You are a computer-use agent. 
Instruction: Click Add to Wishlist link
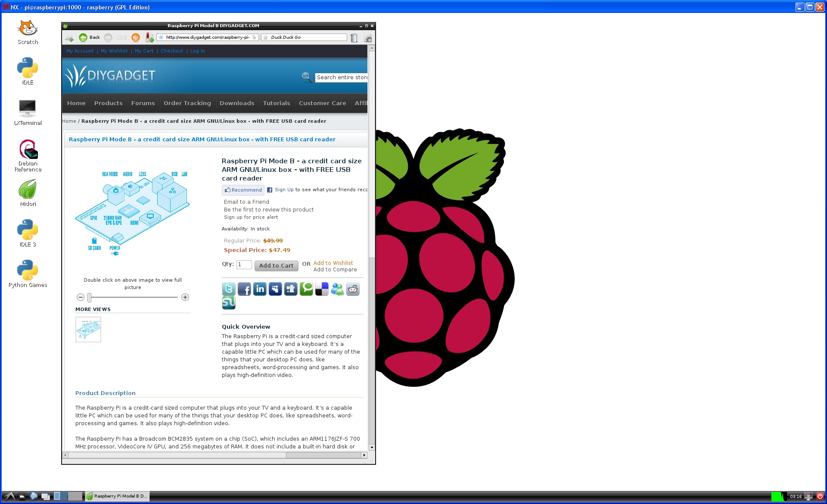click(333, 263)
